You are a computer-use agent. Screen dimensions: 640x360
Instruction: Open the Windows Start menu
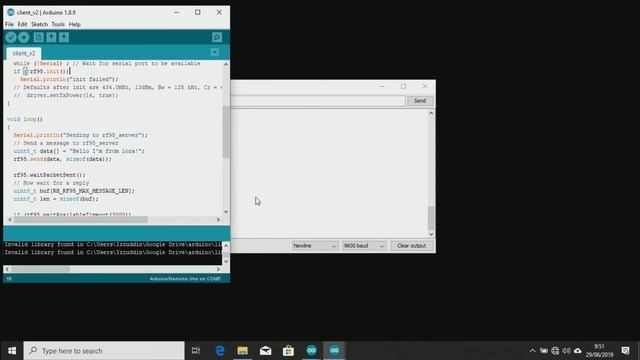pyautogui.click(x=12, y=351)
